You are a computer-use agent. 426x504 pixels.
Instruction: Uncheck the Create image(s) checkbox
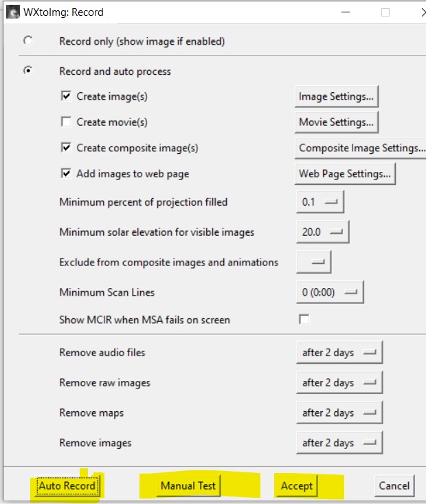coord(66,96)
